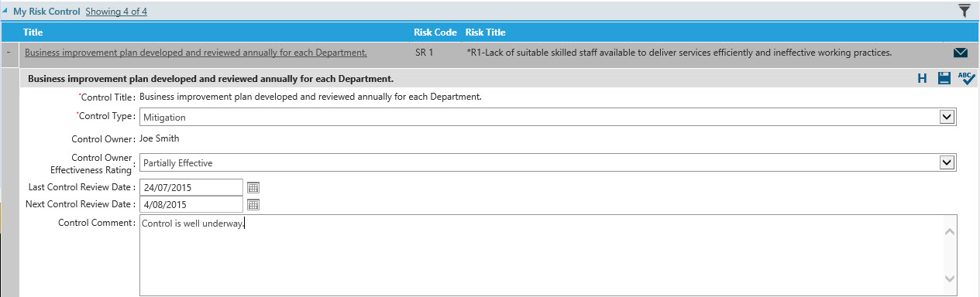Click the Next Control Review Date field

pyautogui.click(x=191, y=205)
